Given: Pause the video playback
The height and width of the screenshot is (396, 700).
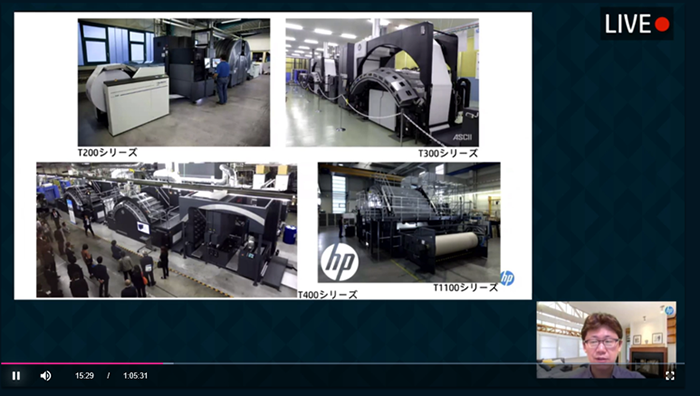Looking at the screenshot, I should coord(16,376).
